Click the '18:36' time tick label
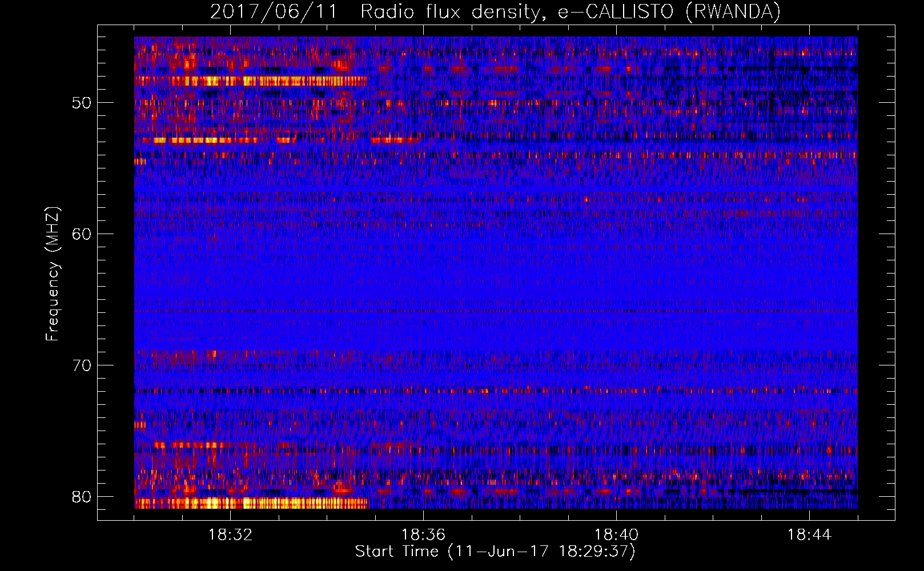Viewport: 924px width, 571px height. click(423, 535)
